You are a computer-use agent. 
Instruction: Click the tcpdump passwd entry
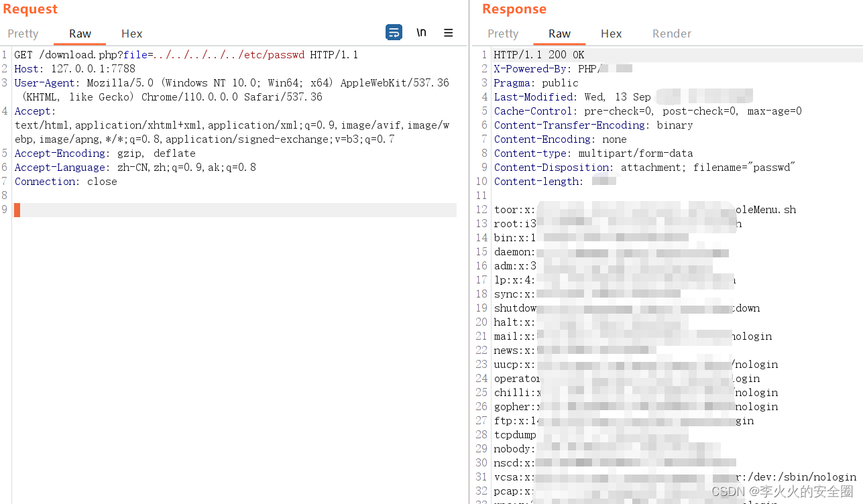point(591,435)
